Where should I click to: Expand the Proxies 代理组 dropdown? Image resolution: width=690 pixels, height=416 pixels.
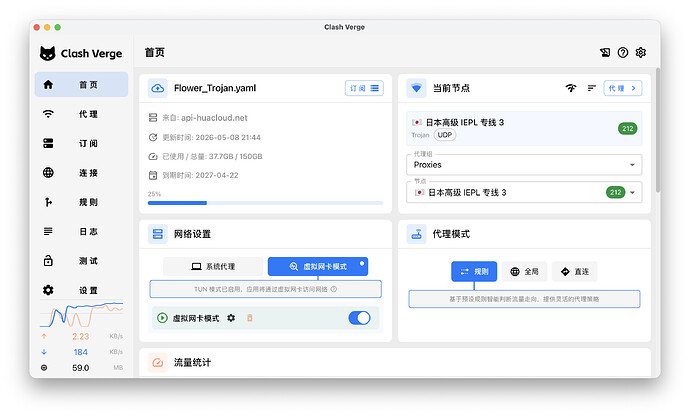tap(524, 165)
